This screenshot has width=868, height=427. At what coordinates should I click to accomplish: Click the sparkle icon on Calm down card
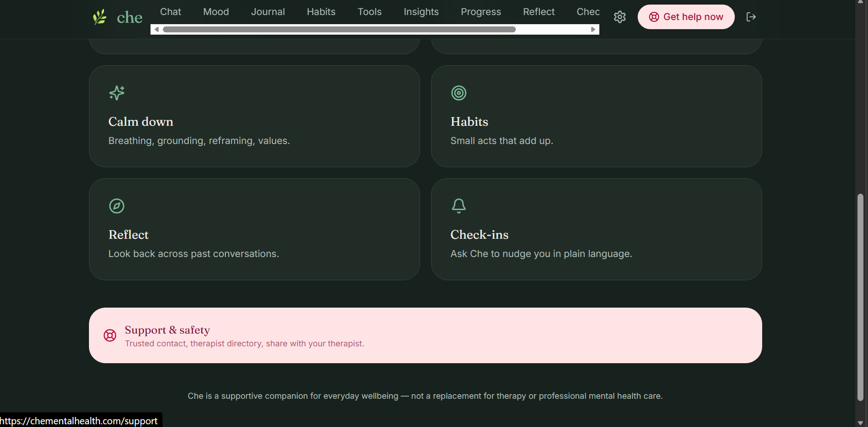[117, 93]
